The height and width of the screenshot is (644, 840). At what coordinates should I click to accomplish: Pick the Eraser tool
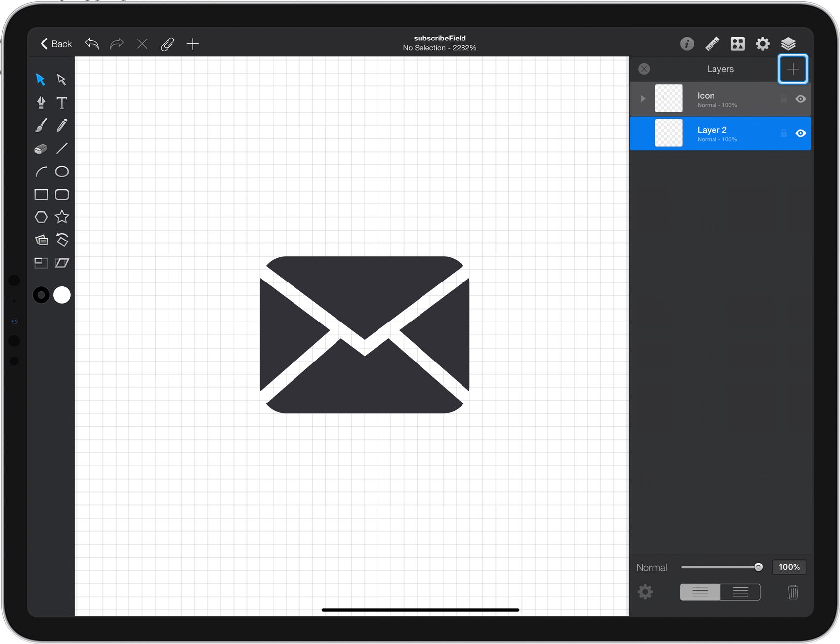(41, 149)
